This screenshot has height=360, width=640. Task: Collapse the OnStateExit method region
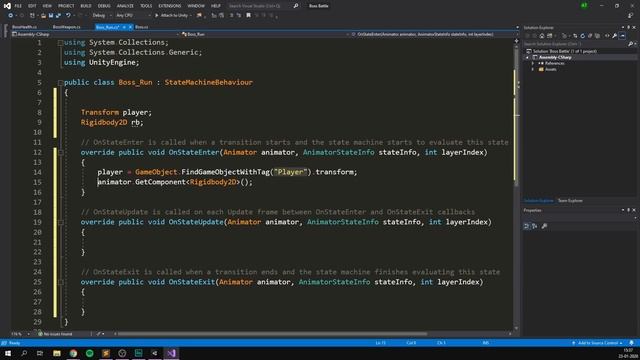[60, 282]
